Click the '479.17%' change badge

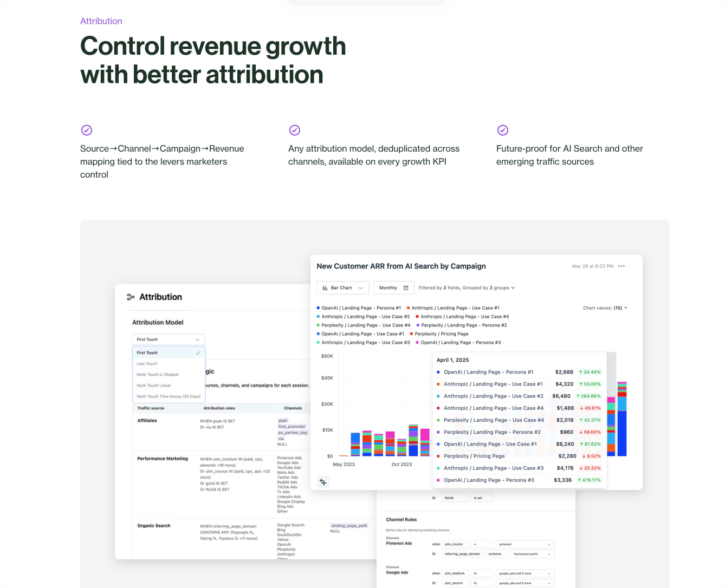[x=589, y=480]
